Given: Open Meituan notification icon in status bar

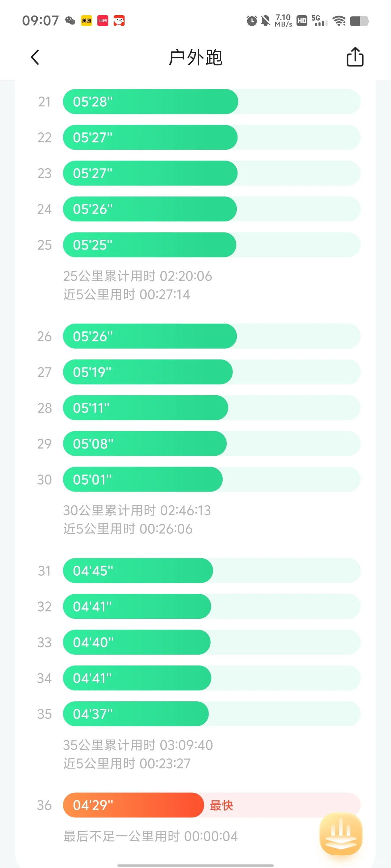Looking at the screenshot, I should point(87,21).
